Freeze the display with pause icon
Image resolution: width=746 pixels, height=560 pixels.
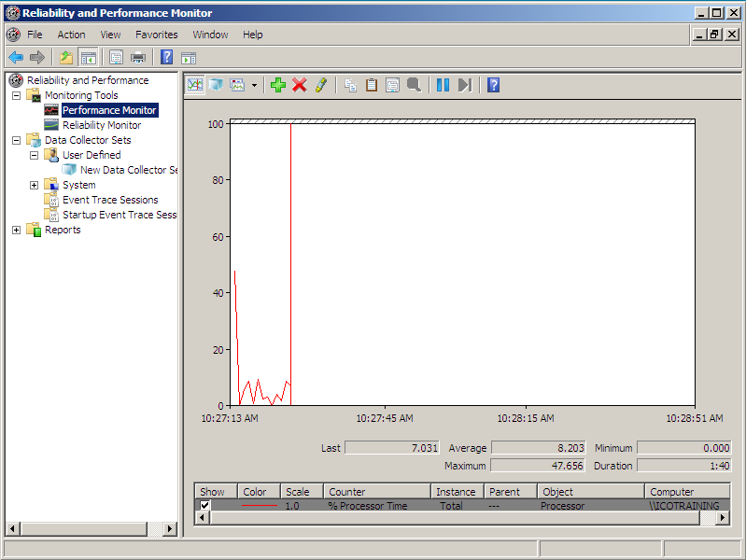pyautogui.click(x=443, y=85)
